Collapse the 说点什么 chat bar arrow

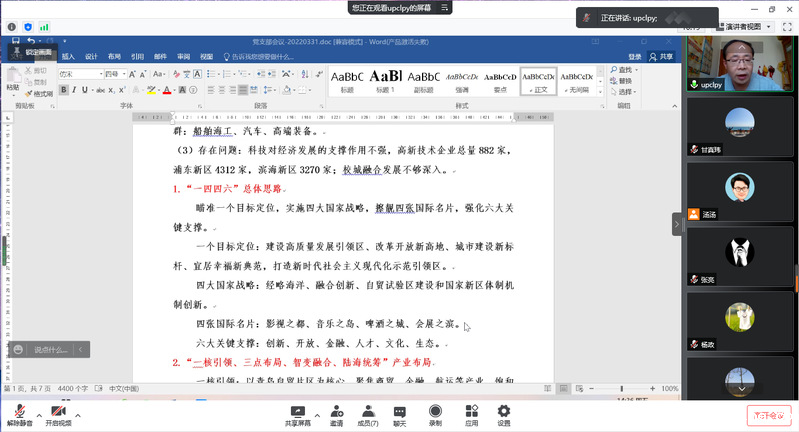[81, 349]
